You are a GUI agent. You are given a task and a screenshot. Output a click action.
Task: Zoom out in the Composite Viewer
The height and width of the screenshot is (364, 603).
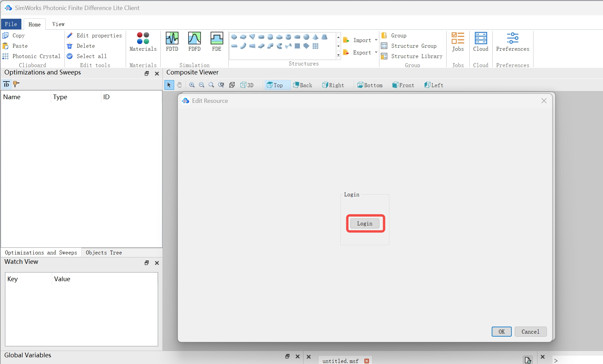[202, 85]
